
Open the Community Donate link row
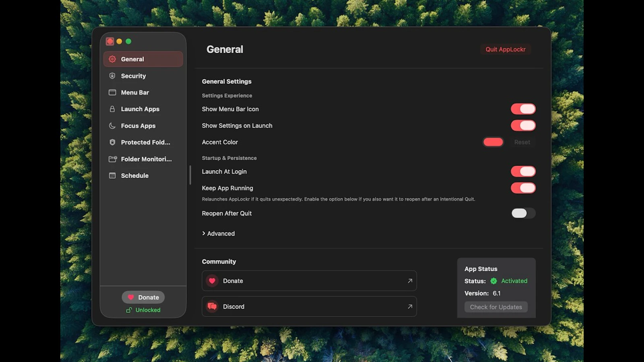point(309,281)
